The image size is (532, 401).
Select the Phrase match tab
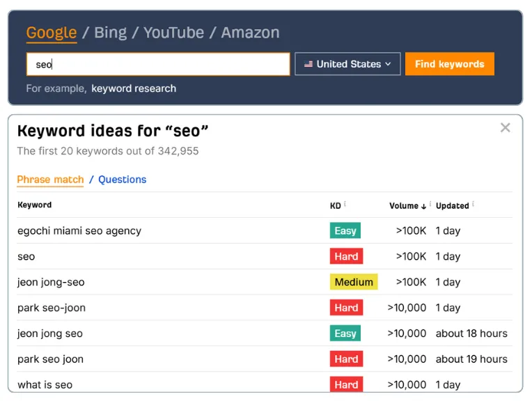tap(50, 180)
